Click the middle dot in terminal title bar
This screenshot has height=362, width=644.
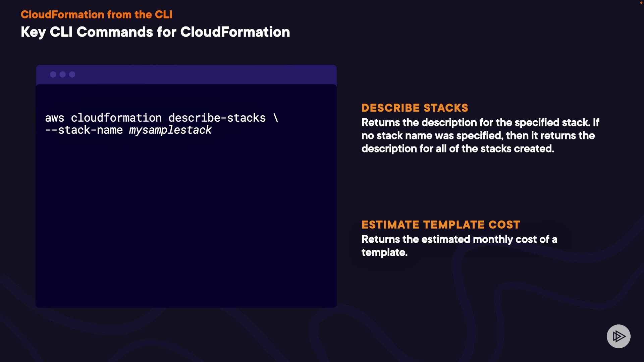63,74
